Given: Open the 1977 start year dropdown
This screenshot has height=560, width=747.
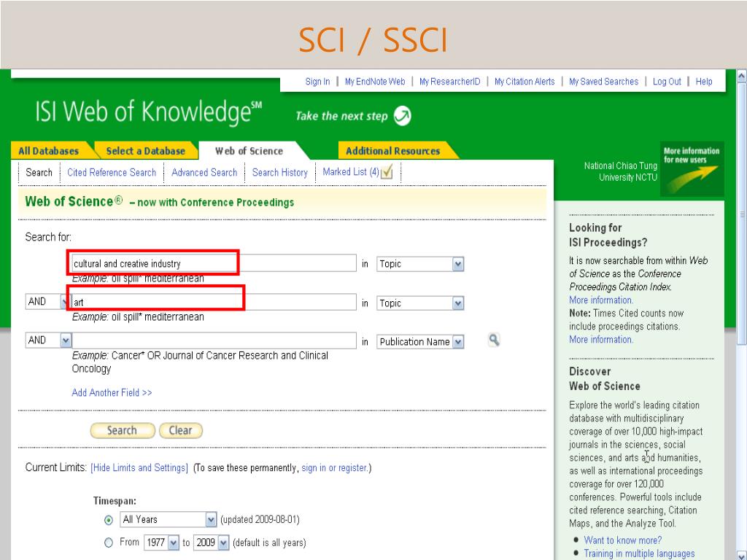Looking at the screenshot, I should 174,542.
